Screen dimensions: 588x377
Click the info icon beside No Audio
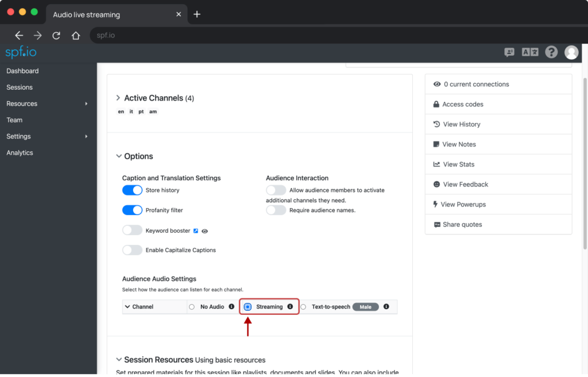click(x=232, y=306)
